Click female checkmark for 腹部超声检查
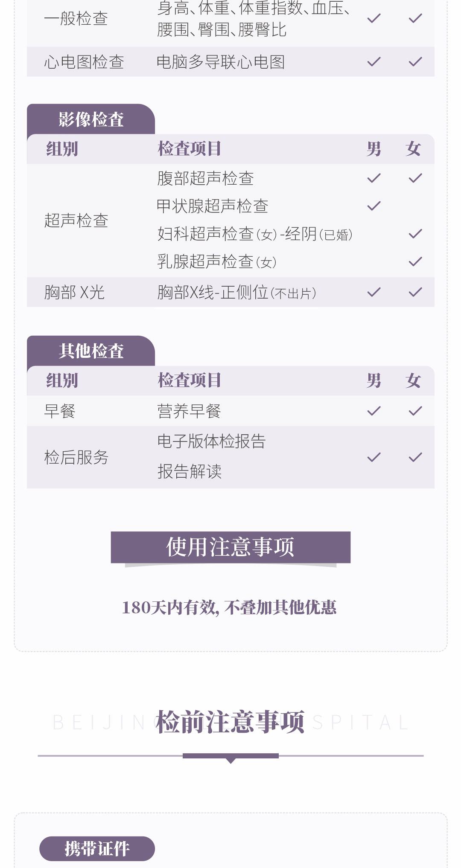461x868 pixels. click(415, 178)
